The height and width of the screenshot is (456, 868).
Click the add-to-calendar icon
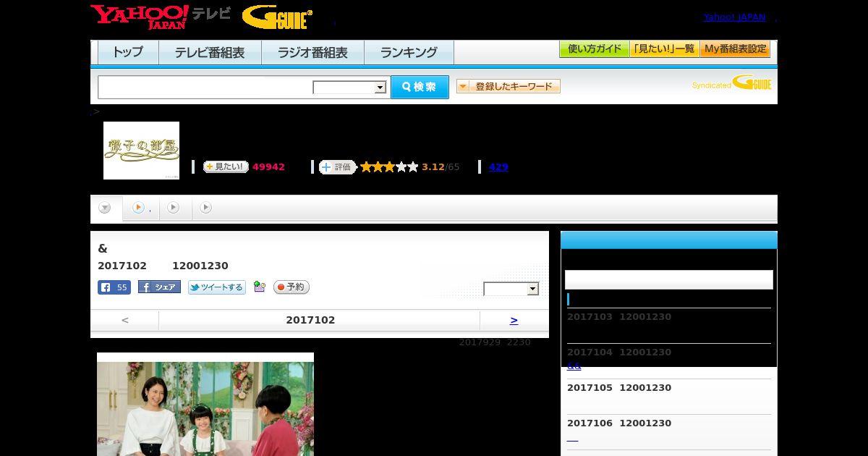[260, 287]
